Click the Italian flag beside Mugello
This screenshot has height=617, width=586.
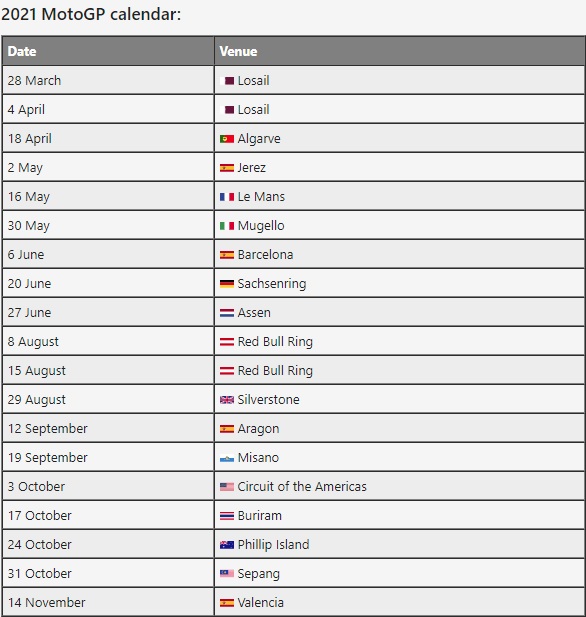(x=227, y=226)
